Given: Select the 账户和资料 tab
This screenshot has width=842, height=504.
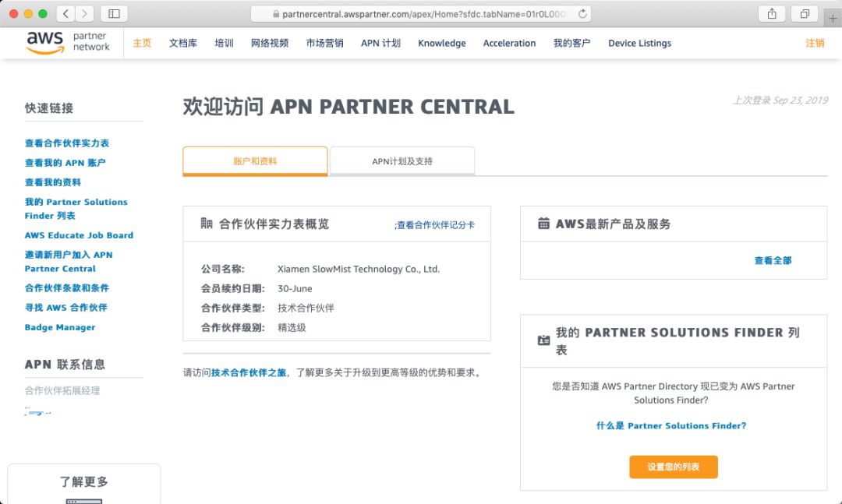Looking at the screenshot, I should tap(255, 161).
